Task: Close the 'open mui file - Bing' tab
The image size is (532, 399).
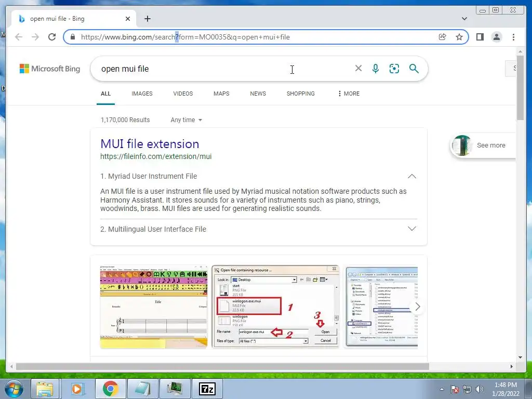Action: [128, 19]
